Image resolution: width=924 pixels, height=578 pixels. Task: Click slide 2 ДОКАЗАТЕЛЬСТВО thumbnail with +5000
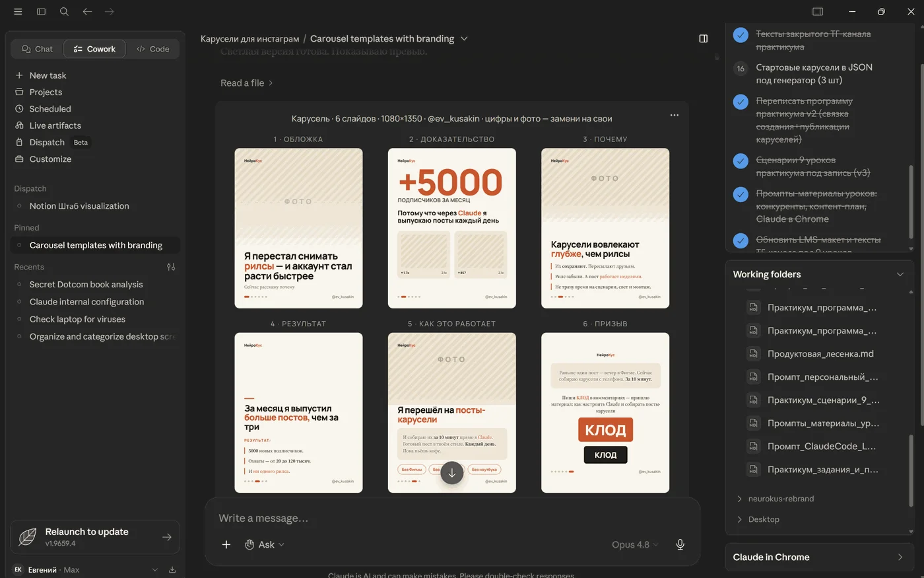point(452,228)
